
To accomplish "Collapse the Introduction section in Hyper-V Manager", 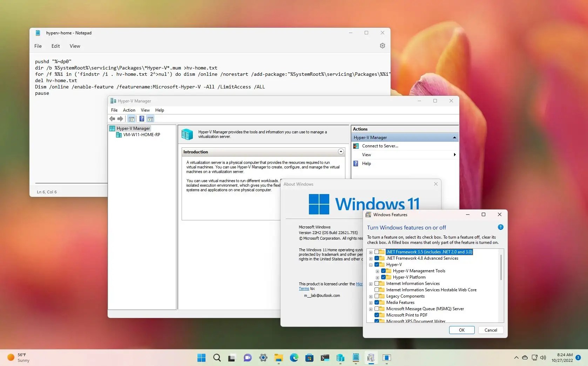I will coord(340,151).
